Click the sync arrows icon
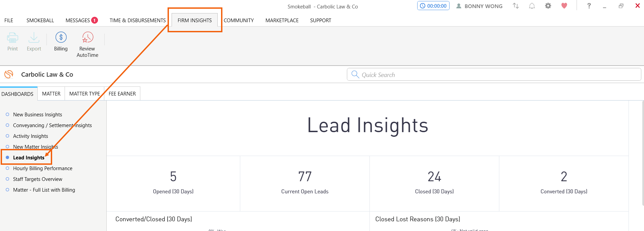644x231 pixels. (516, 6)
